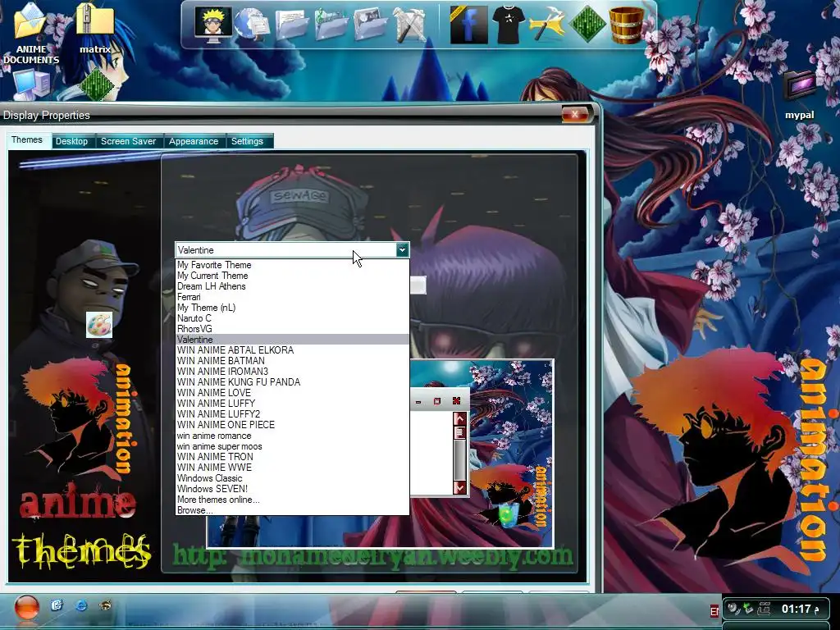Open the globe network icon in the dock
Viewport: 840px width, 630px height.
[252, 24]
